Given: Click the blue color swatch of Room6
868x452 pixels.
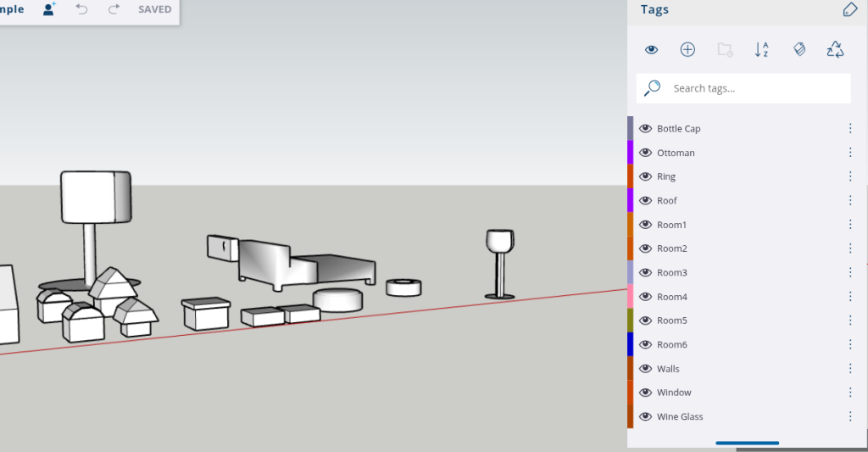Looking at the screenshot, I should [x=630, y=344].
